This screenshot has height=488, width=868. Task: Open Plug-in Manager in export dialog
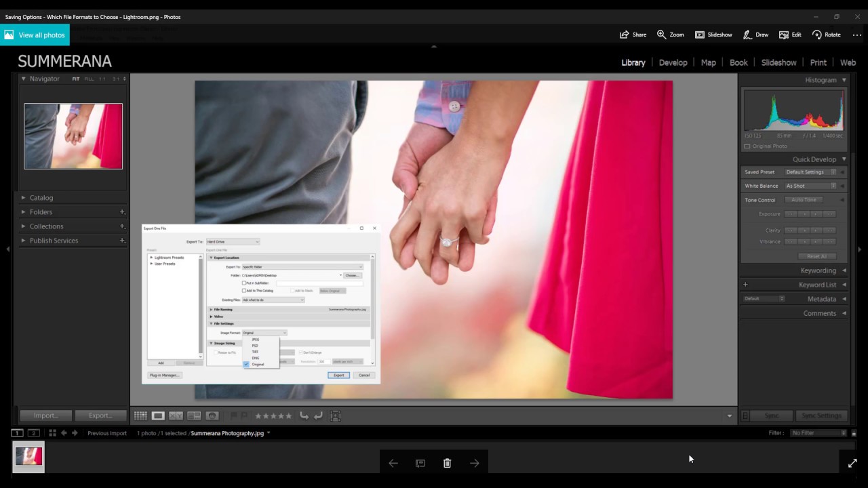(x=164, y=375)
